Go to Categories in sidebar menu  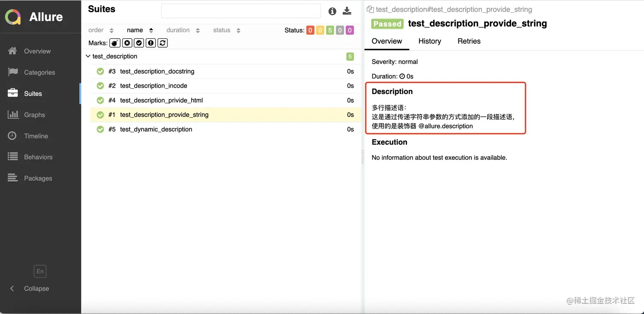pyautogui.click(x=40, y=72)
